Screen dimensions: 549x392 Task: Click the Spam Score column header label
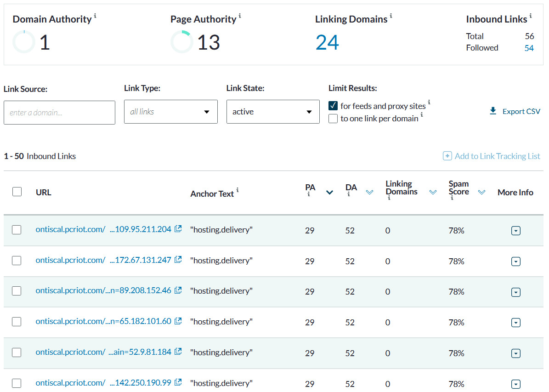(x=458, y=188)
